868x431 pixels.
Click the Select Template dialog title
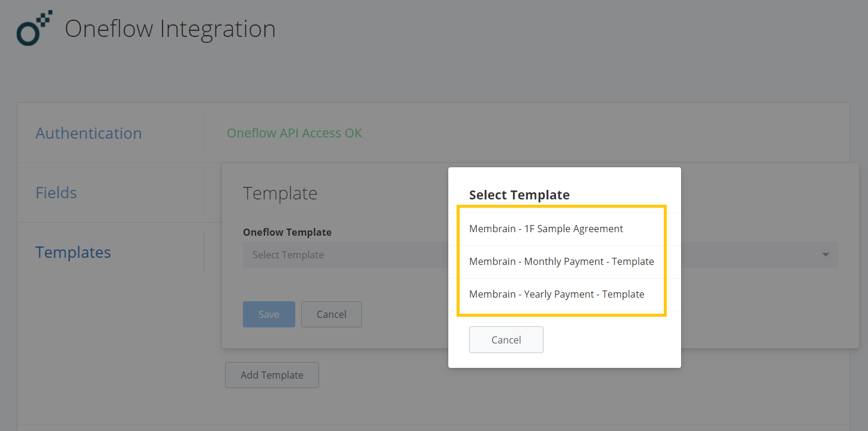519,195
